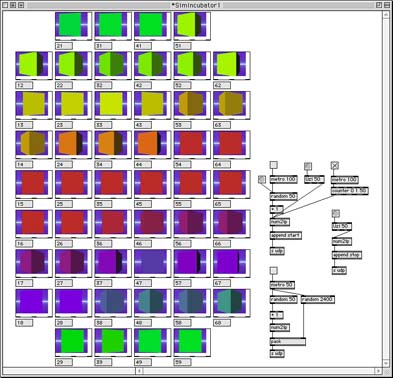
Task: Click the bang button above the append stop chain
Action: (x=336, y=213)
